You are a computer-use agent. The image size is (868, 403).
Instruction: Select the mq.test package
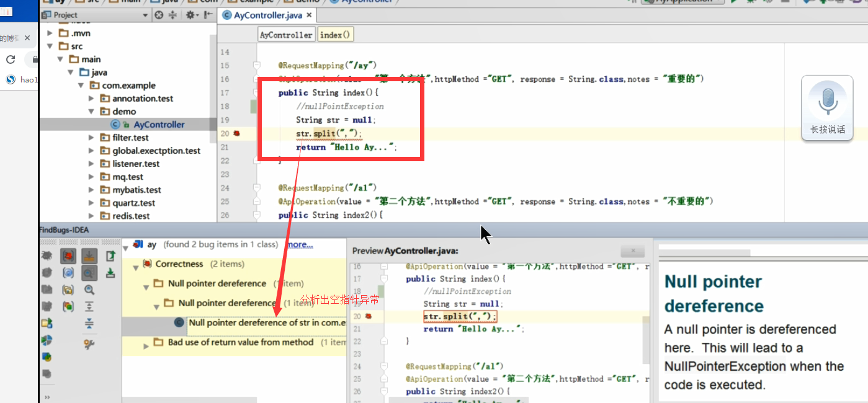pos(128,177)
